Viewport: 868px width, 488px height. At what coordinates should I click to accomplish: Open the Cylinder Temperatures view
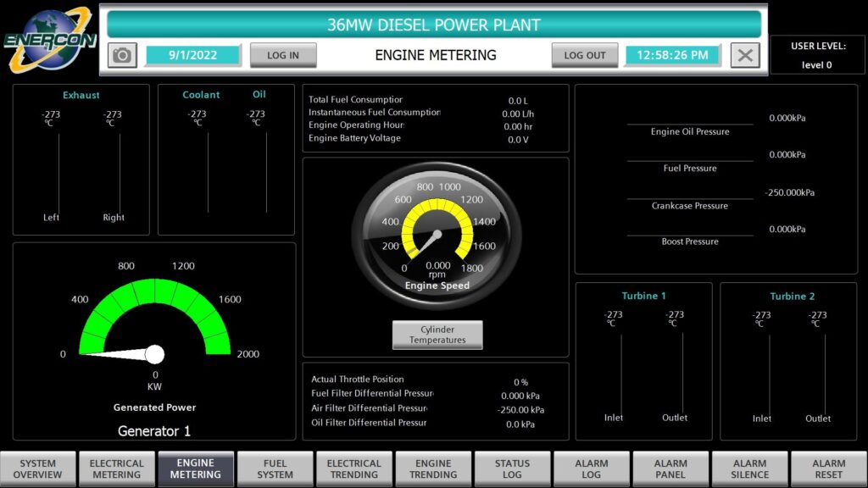[x=437, y=334]
